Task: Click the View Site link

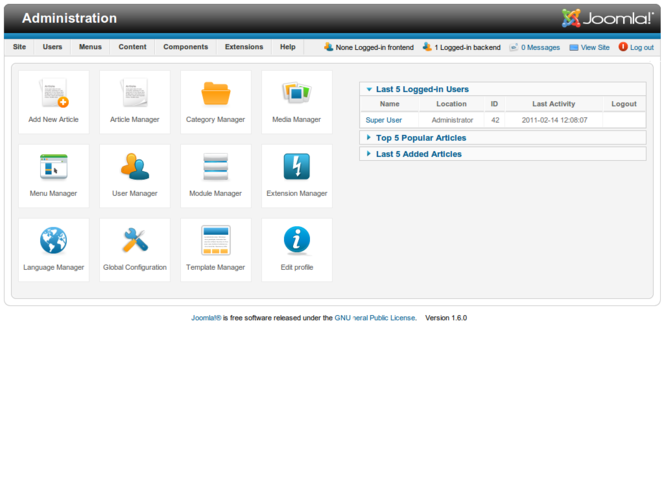Action: tap(595, 47)
